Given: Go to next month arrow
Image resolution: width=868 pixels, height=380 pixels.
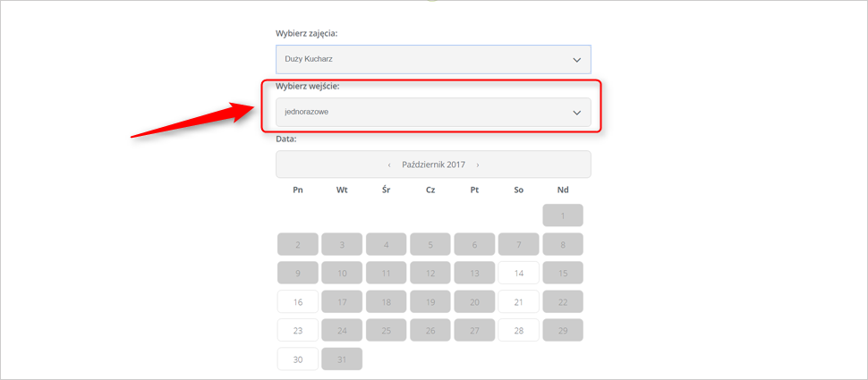Looking at the screenshot, I should [478, 165].
